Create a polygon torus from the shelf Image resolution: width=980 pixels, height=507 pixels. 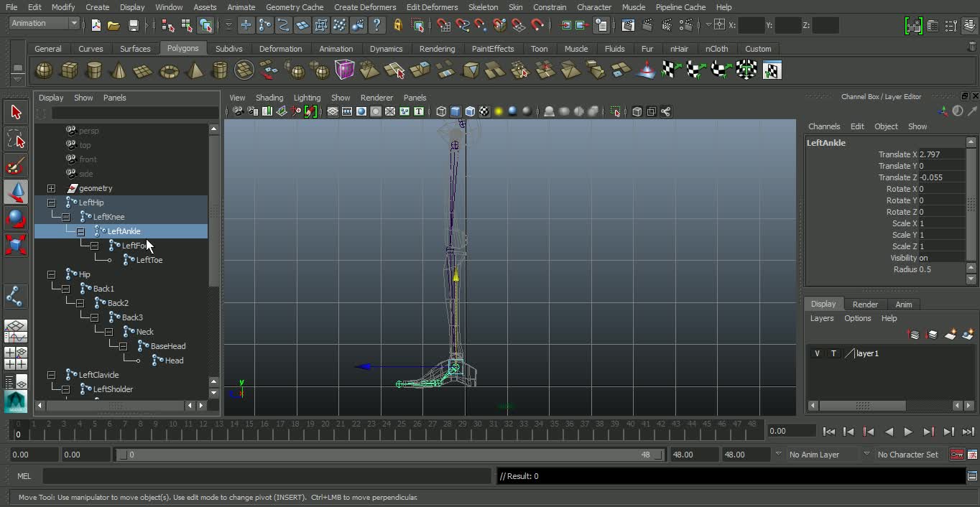pyautogui.click(x=169, y=70)
